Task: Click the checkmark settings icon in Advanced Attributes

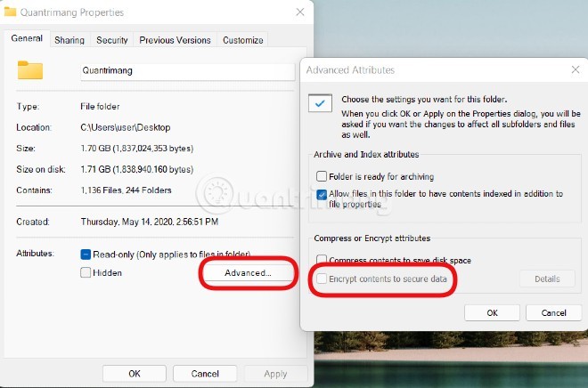Action: click(320, 104)
